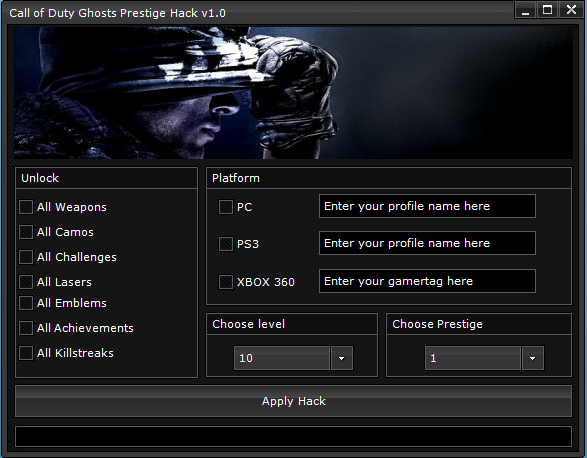Focus the PS3 profile name field
Image resolution: width=587 pixels, height=458 pixels.
click(427, 243)
